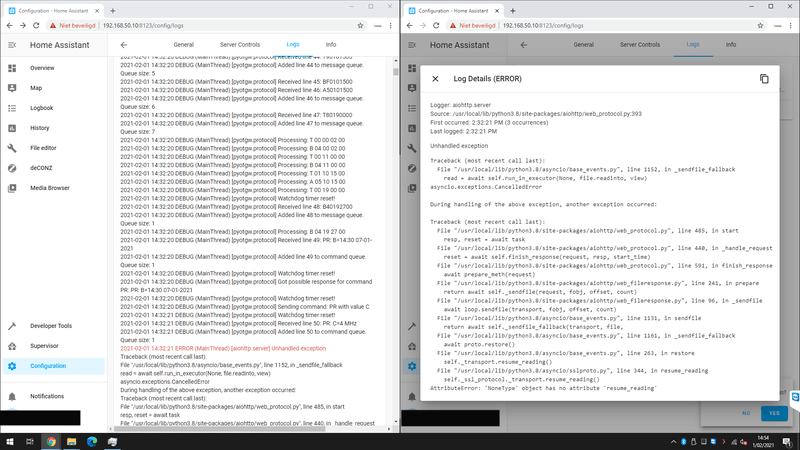Open deCONZ in left window sidebar
Screen dimensions: 800x450
click(x=54, y=168)
